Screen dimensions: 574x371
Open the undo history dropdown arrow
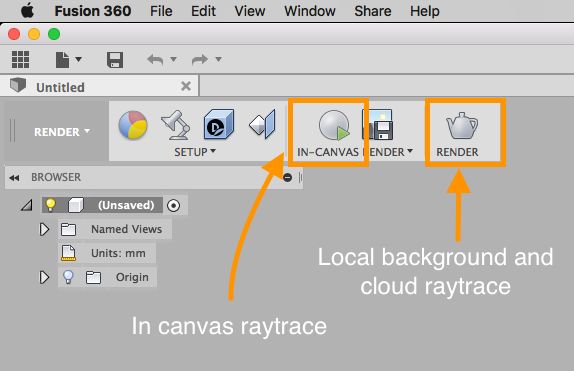(x=174, y=59)
